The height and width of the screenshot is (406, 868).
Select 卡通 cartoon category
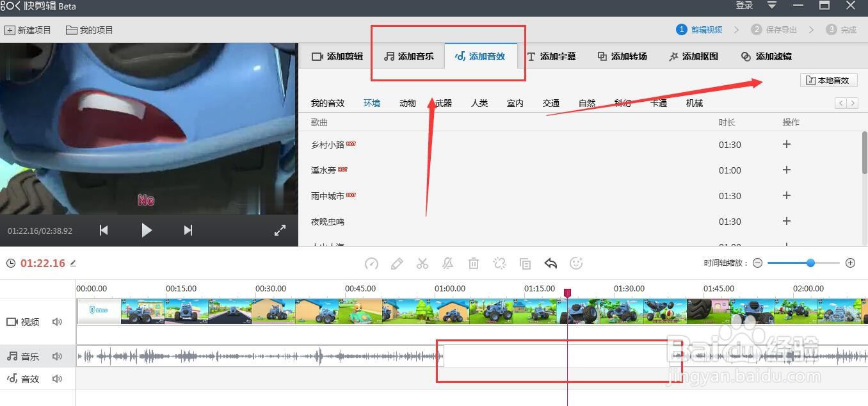tap(659, 103)
